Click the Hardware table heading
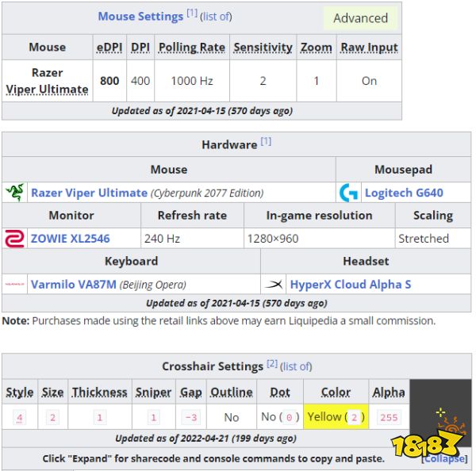Image resolution: width=476 pixels, height=471 pixels. pyautogui.click(x=229, y=145)
